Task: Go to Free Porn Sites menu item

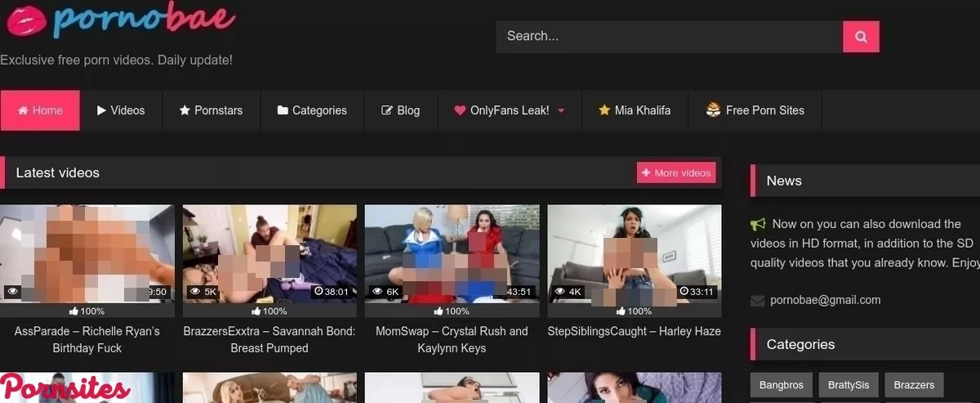Action: click(755, 110)
